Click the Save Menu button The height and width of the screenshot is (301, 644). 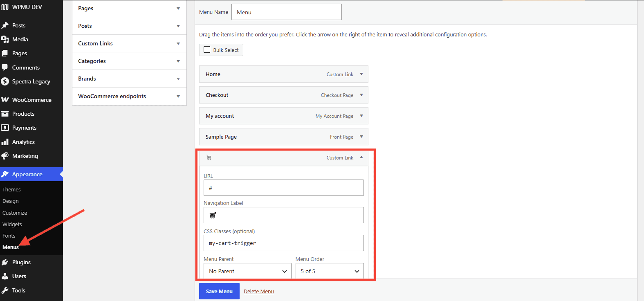tap(219, 291)
